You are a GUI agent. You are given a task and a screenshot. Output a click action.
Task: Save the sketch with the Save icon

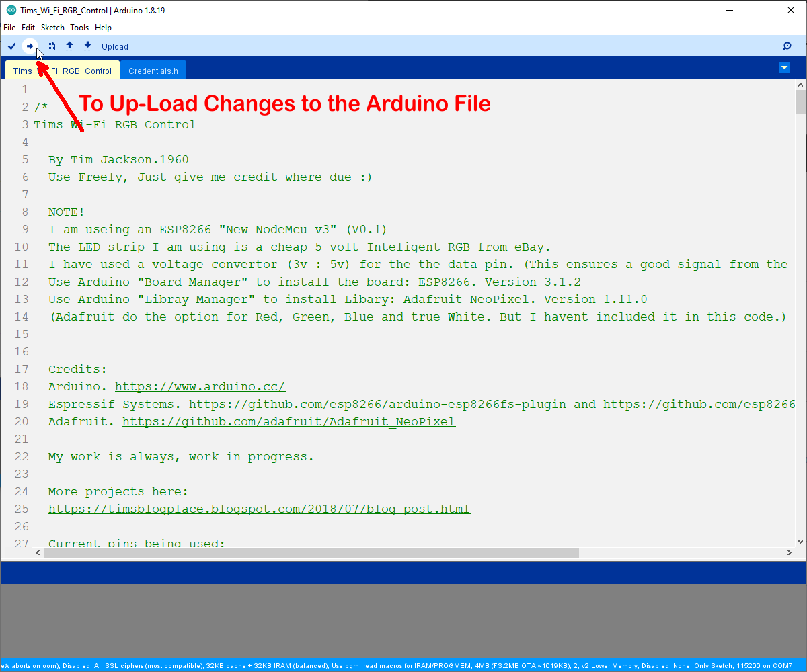pos(87,46)
